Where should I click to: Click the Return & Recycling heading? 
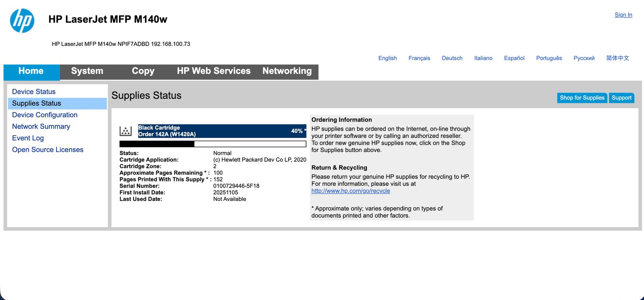[x=340, y=168]
